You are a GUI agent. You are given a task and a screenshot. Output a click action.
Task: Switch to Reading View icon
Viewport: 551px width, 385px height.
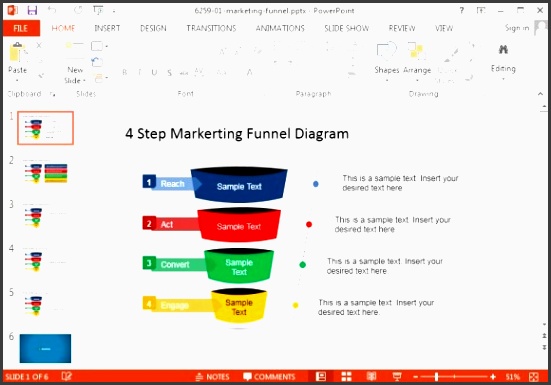(x=371, y=377)
